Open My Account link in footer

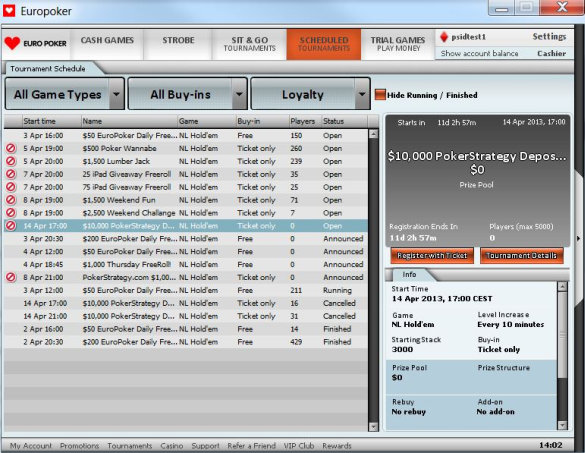pos(31,446)
